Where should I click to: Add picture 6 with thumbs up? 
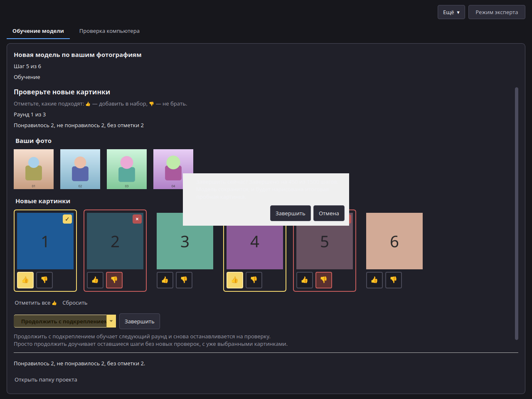coord(374,280)
